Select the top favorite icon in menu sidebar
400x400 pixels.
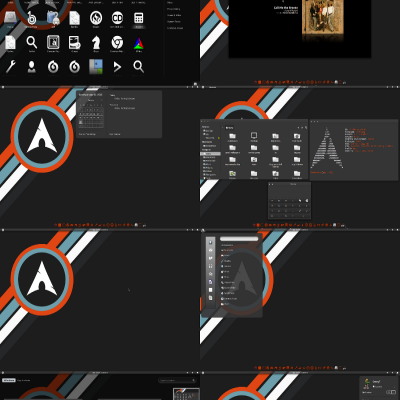pyautogui.click(x=210, y=242)
